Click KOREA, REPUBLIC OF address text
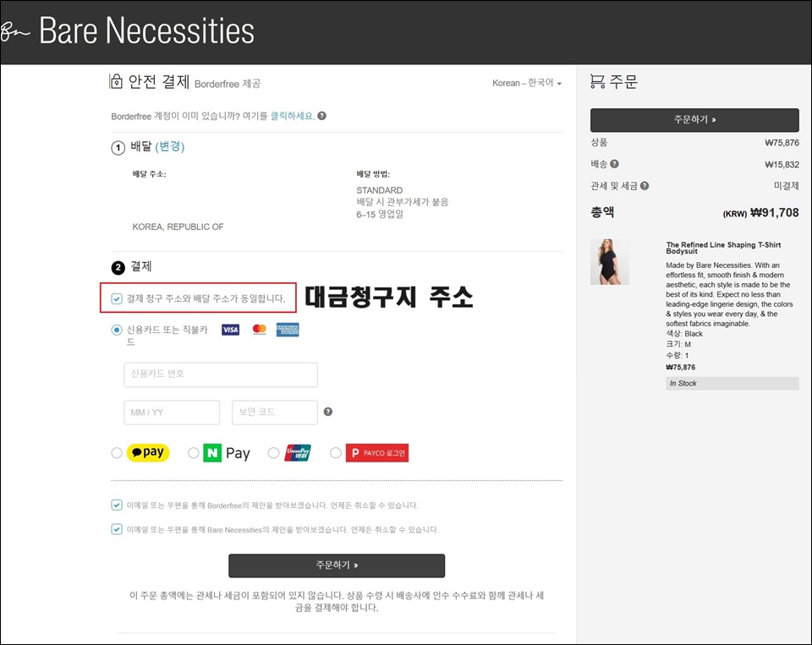Screen dimensions: 812x645 click(178, 227)
